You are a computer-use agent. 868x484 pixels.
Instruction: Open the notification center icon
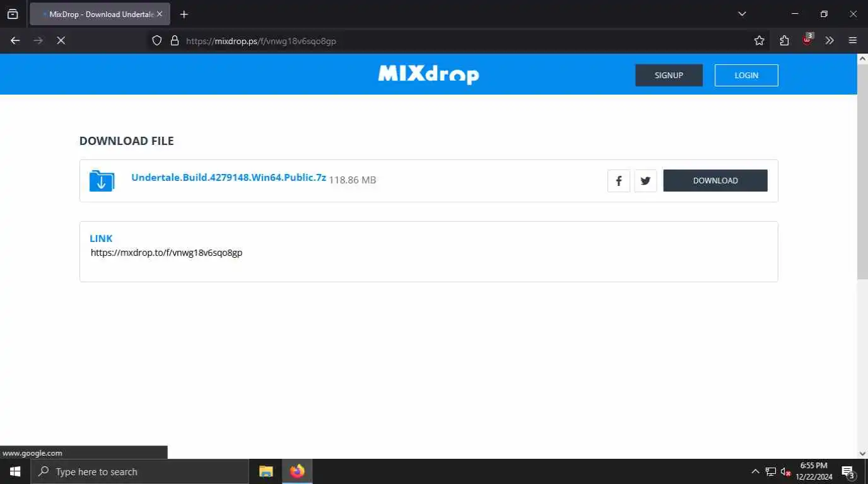848,472
